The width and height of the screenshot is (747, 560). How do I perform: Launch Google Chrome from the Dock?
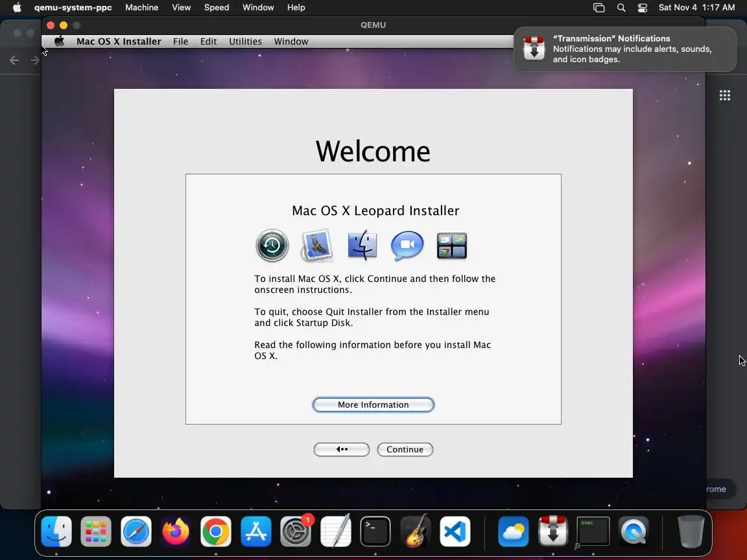[x=216, y=531]
